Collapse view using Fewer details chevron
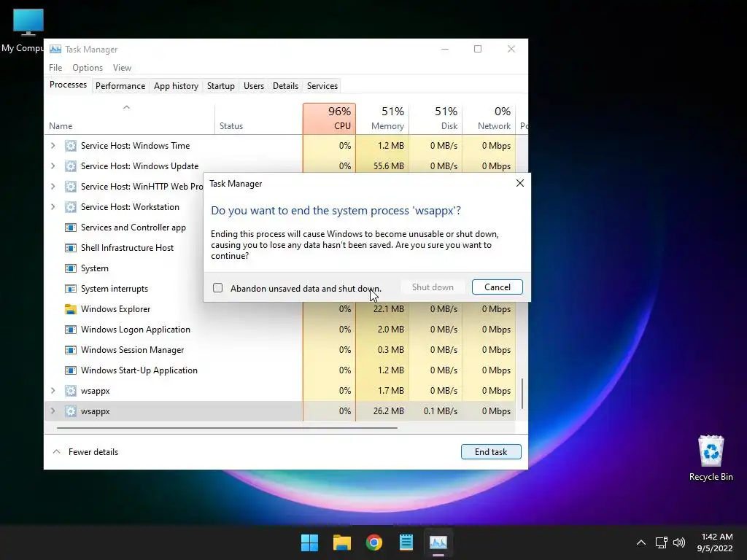 56,451
